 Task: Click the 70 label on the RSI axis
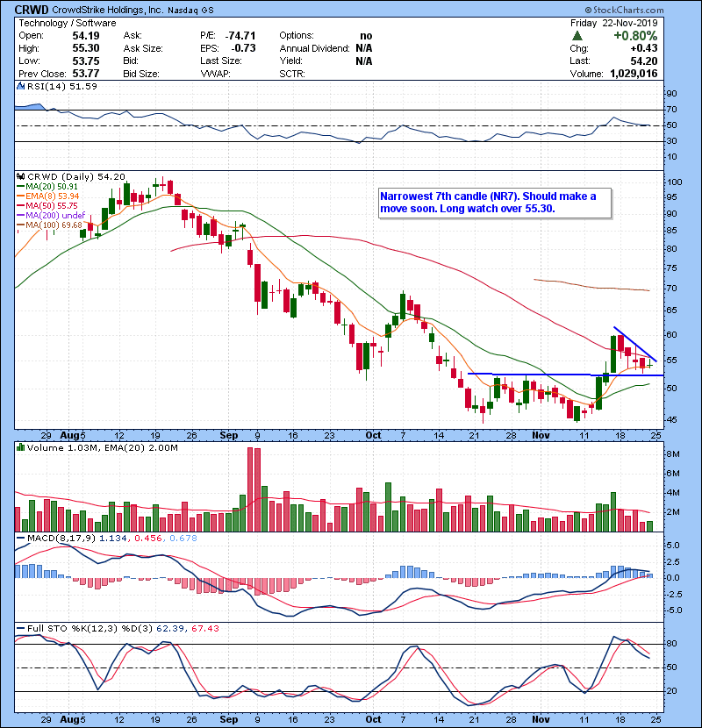pyautogui.click(x=671, y=110)
